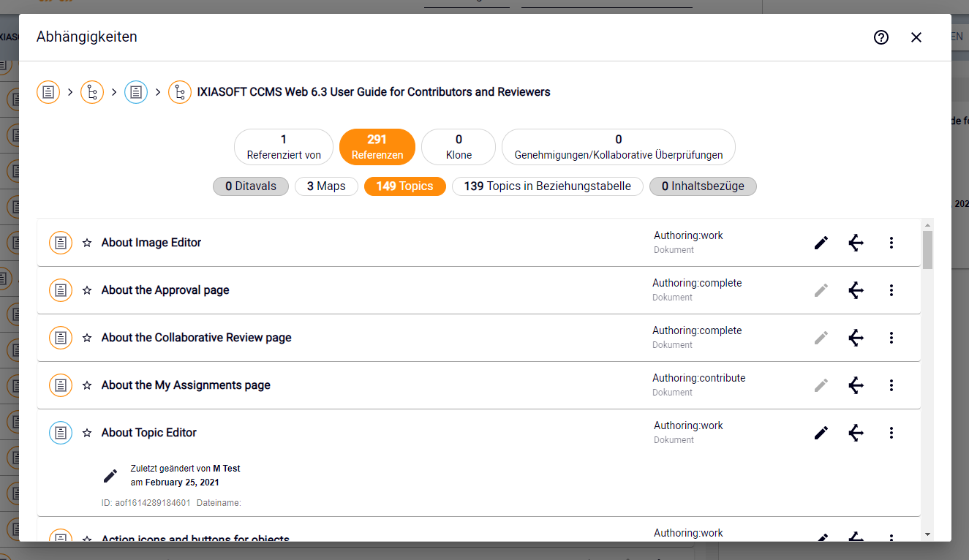Click topic icon of Collaborative Review page row
The width and height of the screenshot is (969, 560).
point(61,338)
